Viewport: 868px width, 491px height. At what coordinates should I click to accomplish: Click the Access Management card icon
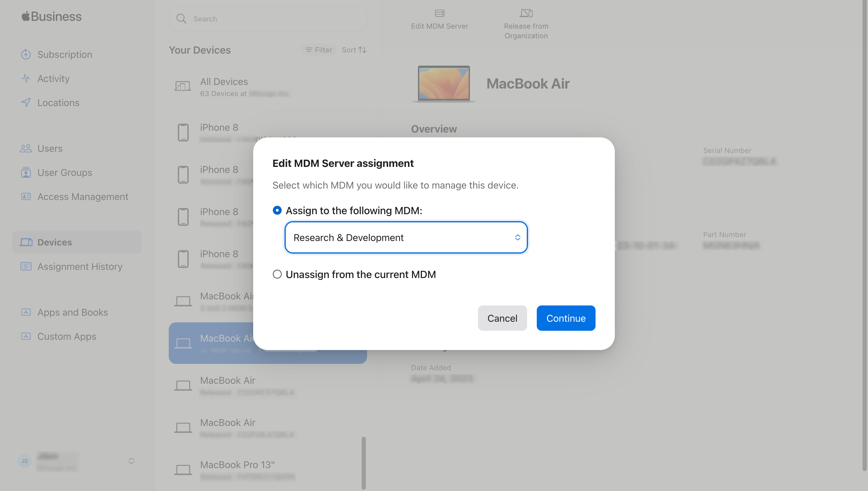click(x=26, y=196)
